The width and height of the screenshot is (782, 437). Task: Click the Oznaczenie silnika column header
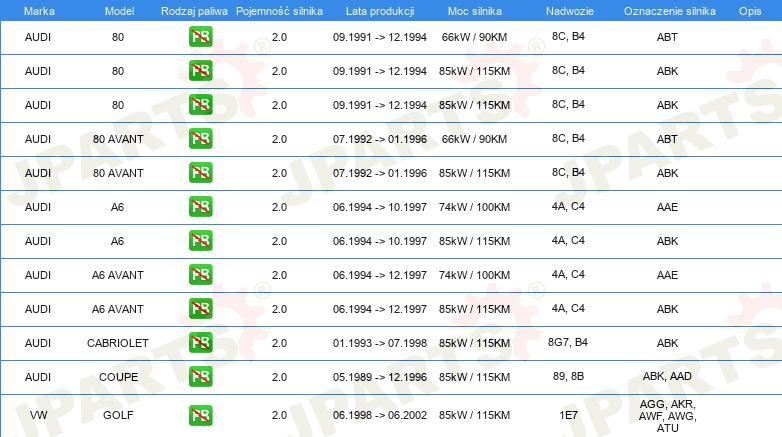(669, 11)
